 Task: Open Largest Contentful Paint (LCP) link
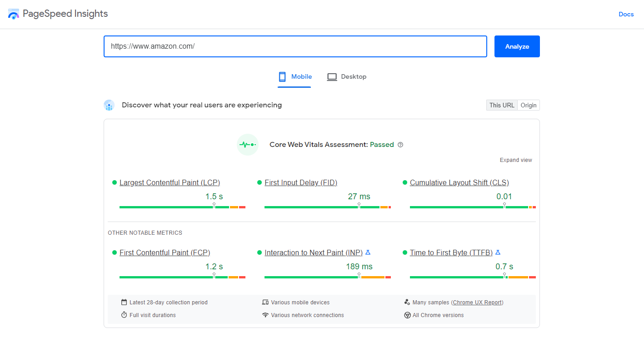170,183
